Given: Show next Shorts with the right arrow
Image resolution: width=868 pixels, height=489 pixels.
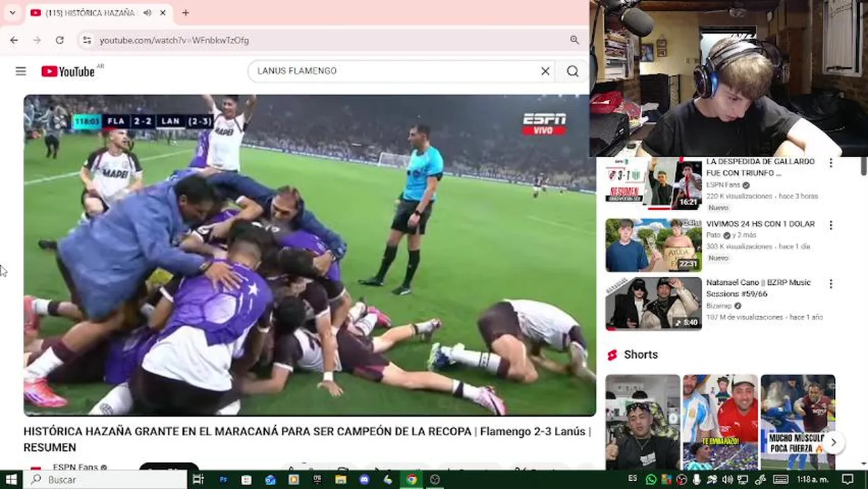Looking at the screenshot, I should click(833, 443).
